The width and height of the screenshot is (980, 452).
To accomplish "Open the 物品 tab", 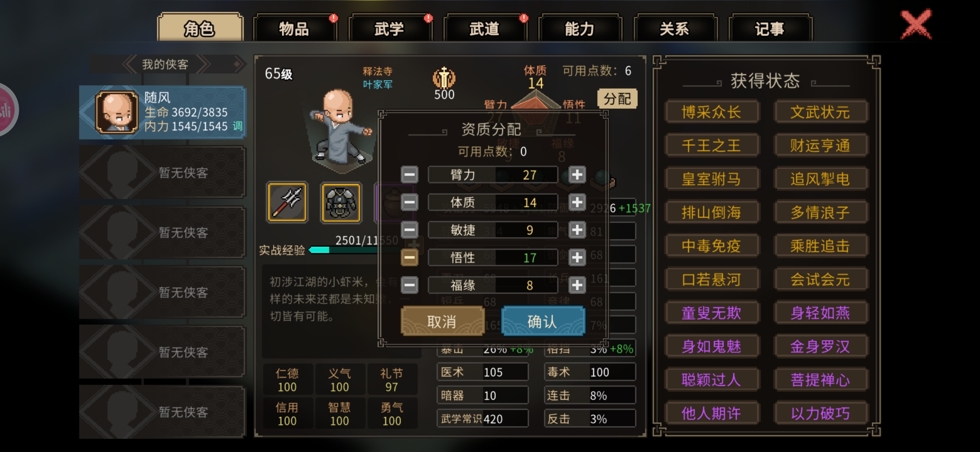I will [x=294, y=28].
